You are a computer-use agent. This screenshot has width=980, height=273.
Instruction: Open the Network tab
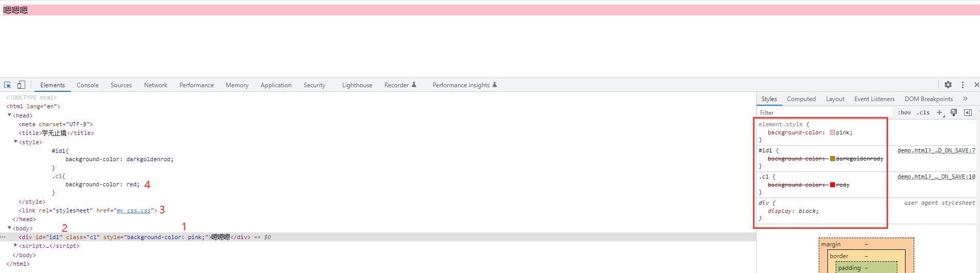pyautogui.click(x=156, y=85)
